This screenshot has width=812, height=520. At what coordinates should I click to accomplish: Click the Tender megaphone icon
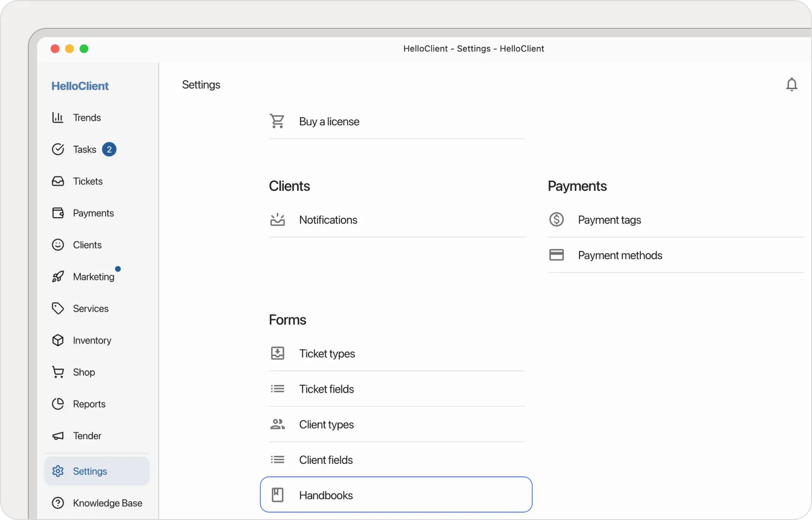(58, 436)
